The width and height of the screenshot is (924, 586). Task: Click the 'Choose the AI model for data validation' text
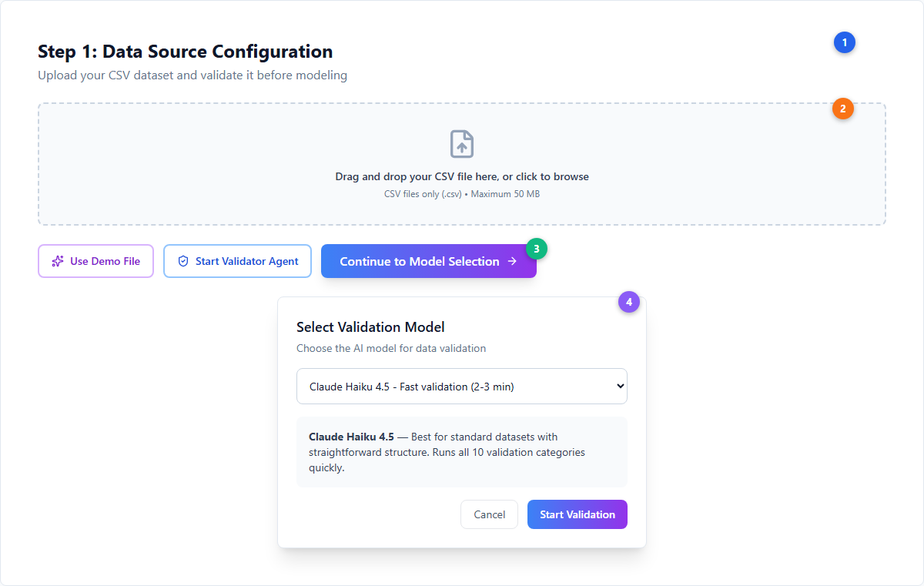(x=391, y=348)
